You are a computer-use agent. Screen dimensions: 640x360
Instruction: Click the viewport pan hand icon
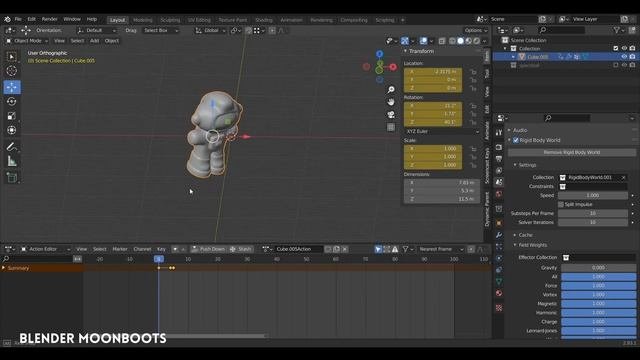tap(391, 102)
